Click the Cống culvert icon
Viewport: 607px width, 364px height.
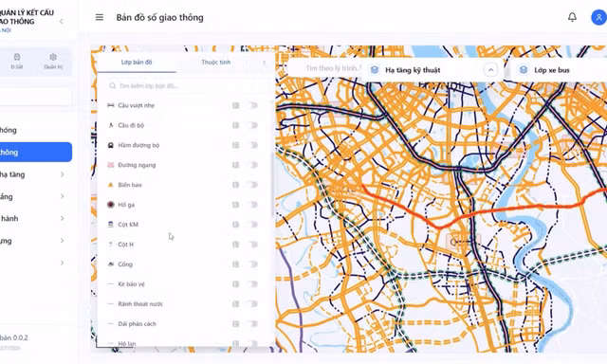(x=111, y=264)
